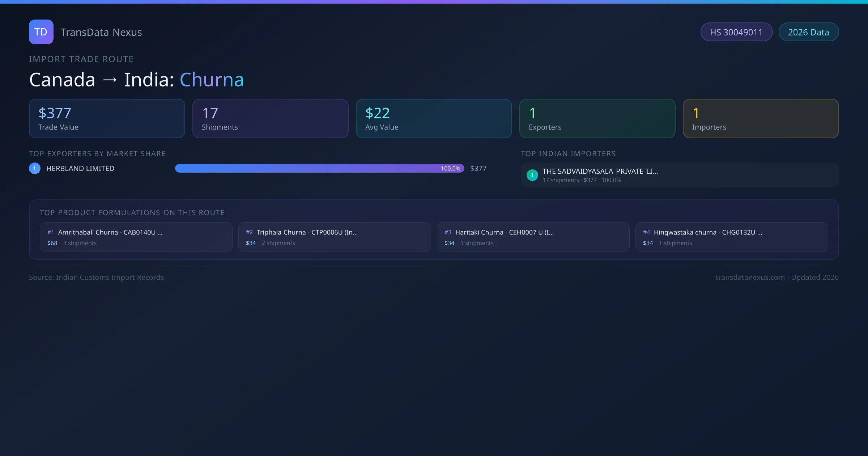Open the #1 Amrithabali Churna product card
The width and height of the screenshot is (868, 456).
(x=136, y=237)
